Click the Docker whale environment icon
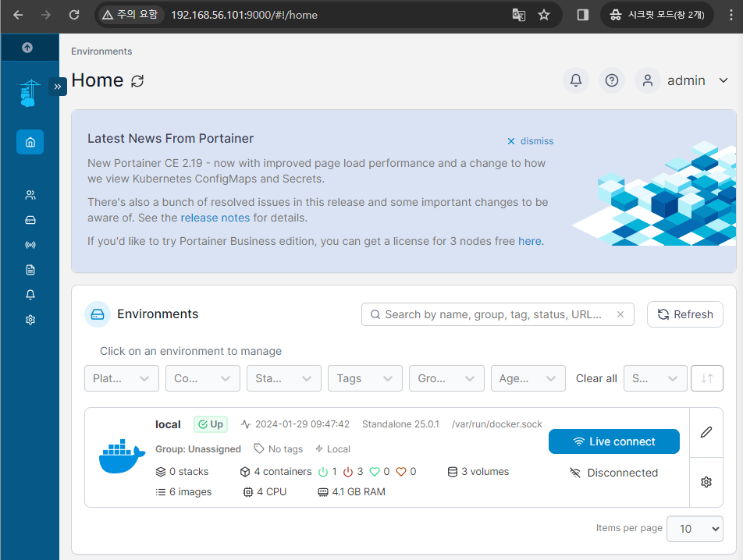This screenshot has height=560, width=743. coord(123,455)
